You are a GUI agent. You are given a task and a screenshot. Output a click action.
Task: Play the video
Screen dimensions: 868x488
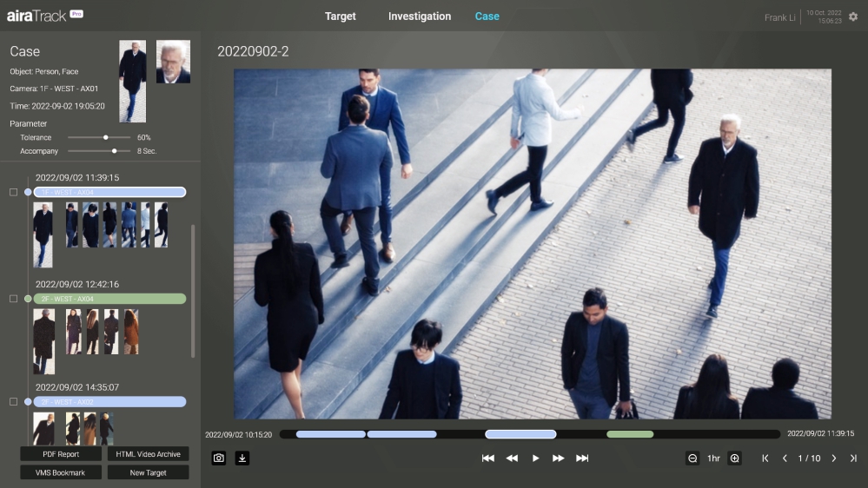(535, 458)
